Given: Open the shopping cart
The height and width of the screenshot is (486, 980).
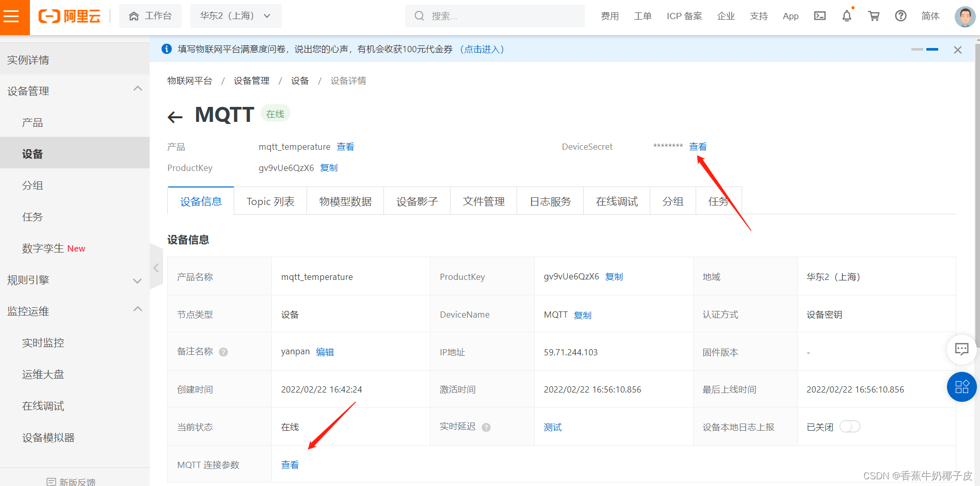Looking at the screenshot, I should [874, 16].
